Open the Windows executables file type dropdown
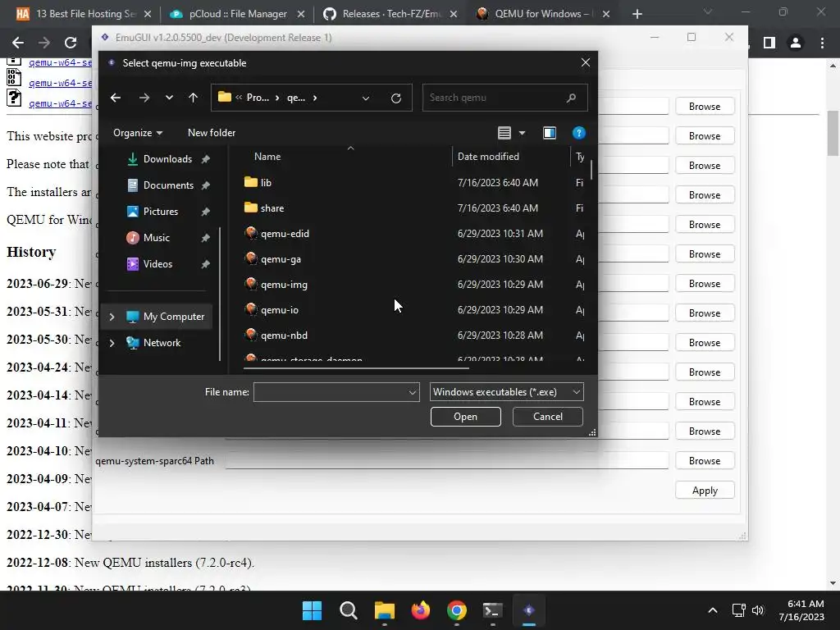 506,392
